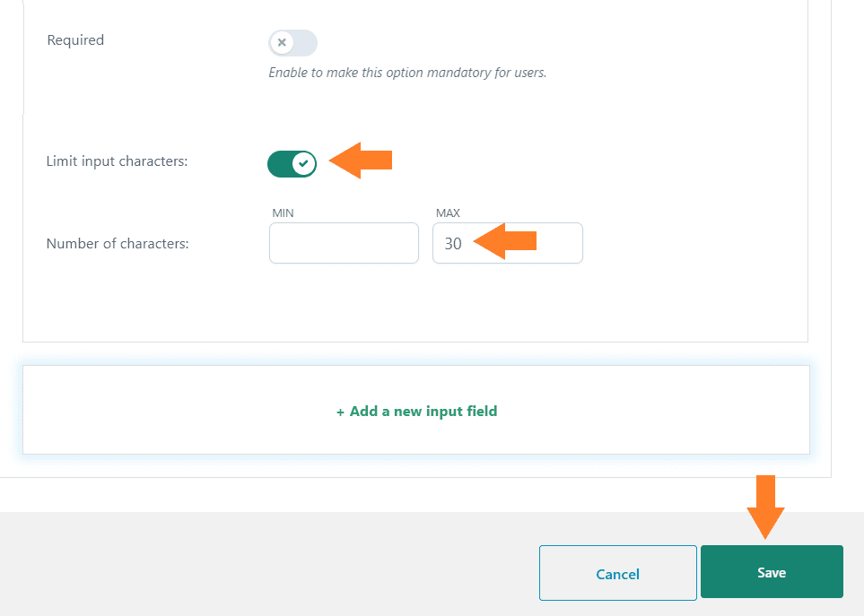864x616 pixels.
Task: Click the orange down arrow above Save
Action: pyautogui.click(x=765, y=507)
